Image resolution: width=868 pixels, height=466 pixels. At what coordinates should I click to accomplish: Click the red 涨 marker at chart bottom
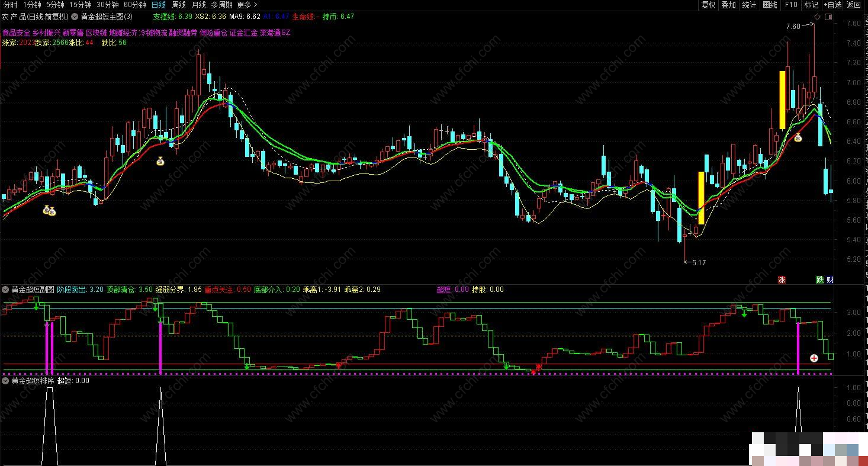(782, 279)
